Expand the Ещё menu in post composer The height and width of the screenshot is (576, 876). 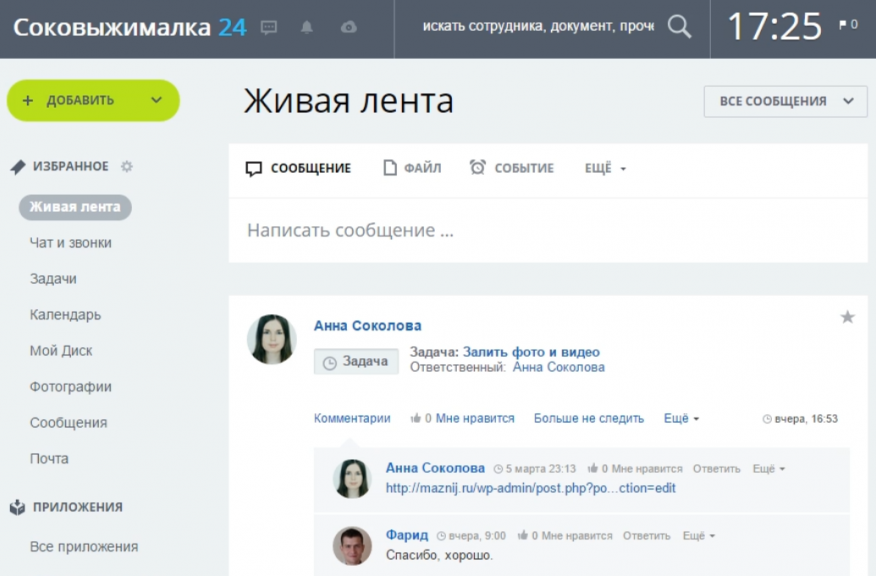605,168
